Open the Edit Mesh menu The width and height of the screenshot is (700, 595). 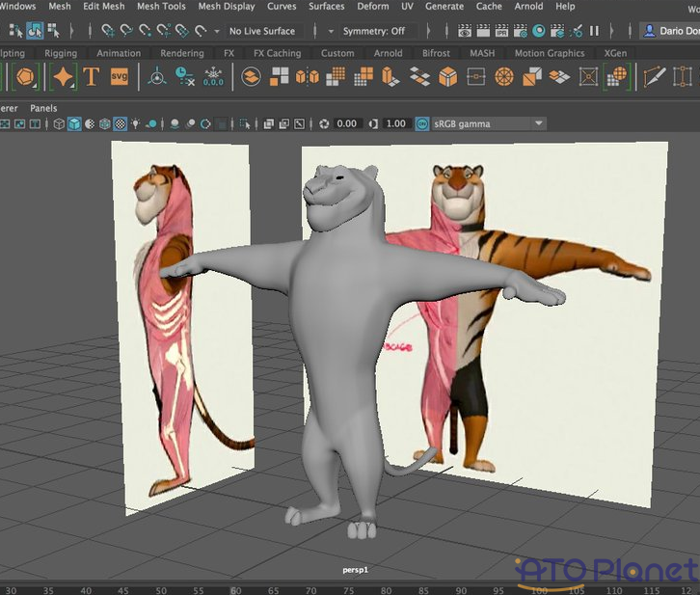[x=103, y=6]
